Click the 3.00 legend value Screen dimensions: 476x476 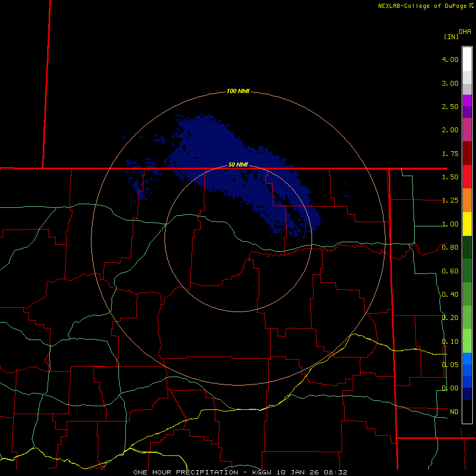[450, 83]
